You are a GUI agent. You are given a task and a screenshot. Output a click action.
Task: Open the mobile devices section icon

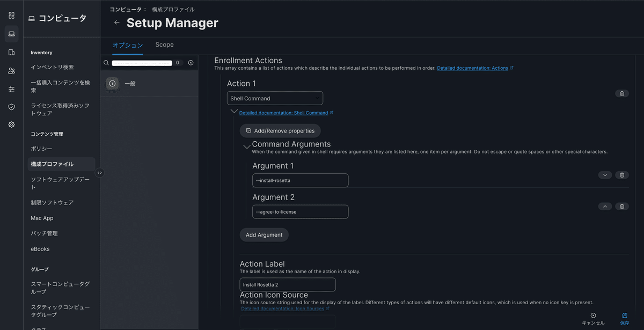click(x=11, y=52)
